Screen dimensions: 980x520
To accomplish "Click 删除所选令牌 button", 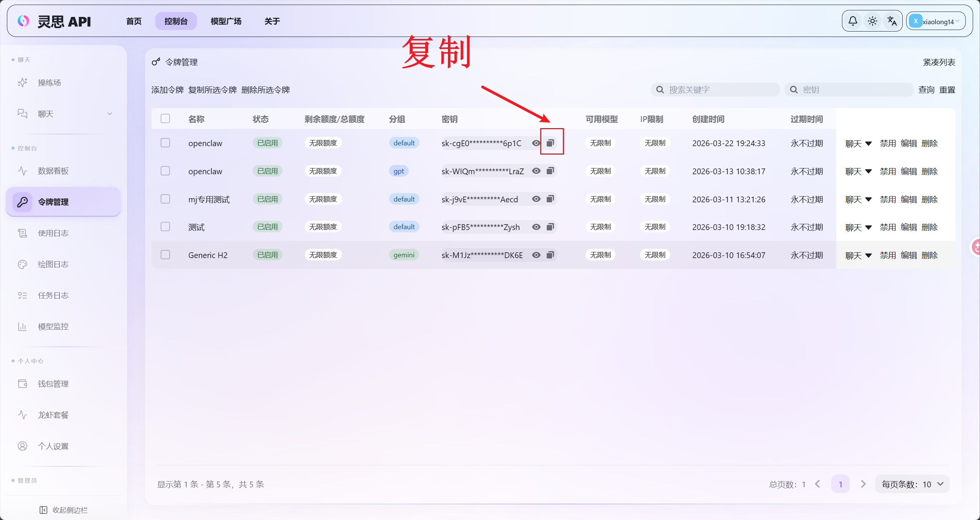I will point(265,90).
